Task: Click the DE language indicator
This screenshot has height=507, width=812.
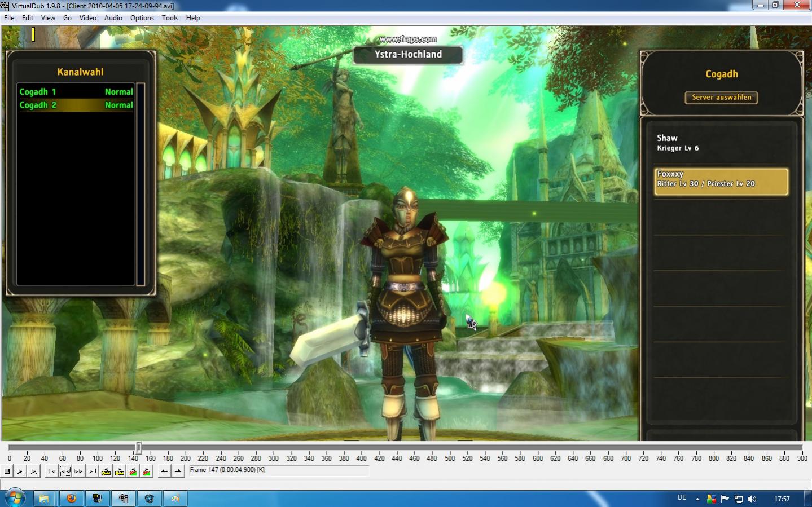Action: tap(682, 498)
